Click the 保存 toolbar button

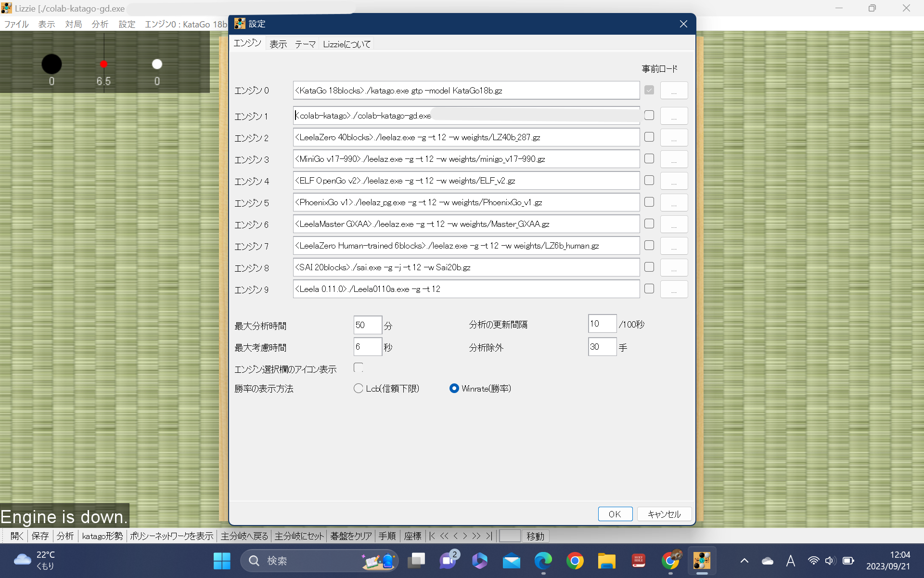pyautogui.click(x=40, y=536)
